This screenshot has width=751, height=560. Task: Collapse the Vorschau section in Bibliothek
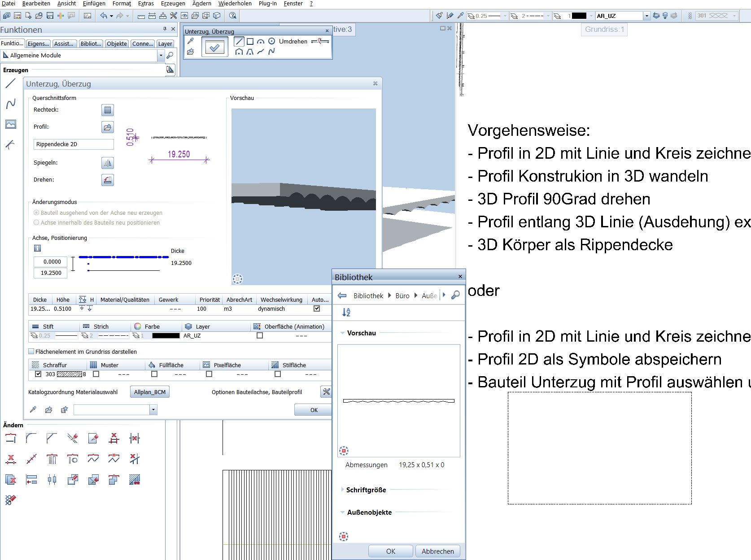pos(343,333)
